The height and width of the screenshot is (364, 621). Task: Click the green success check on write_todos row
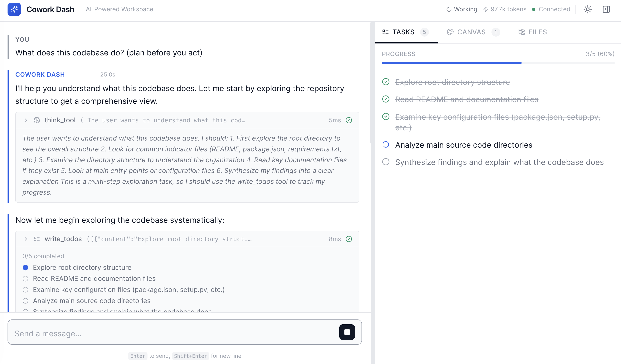[x=349, y=239]
